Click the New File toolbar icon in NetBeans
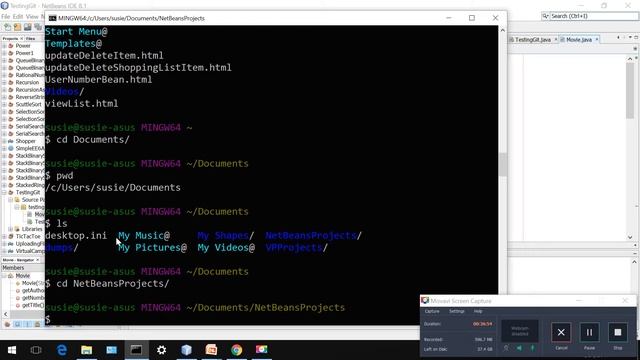640x360 pixels. pos(7,27)
